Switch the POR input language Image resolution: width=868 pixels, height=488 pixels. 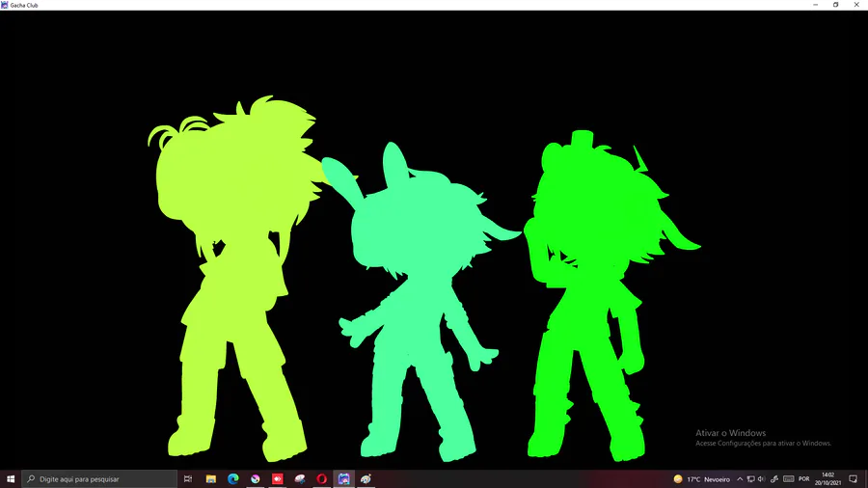coord(804,479)
